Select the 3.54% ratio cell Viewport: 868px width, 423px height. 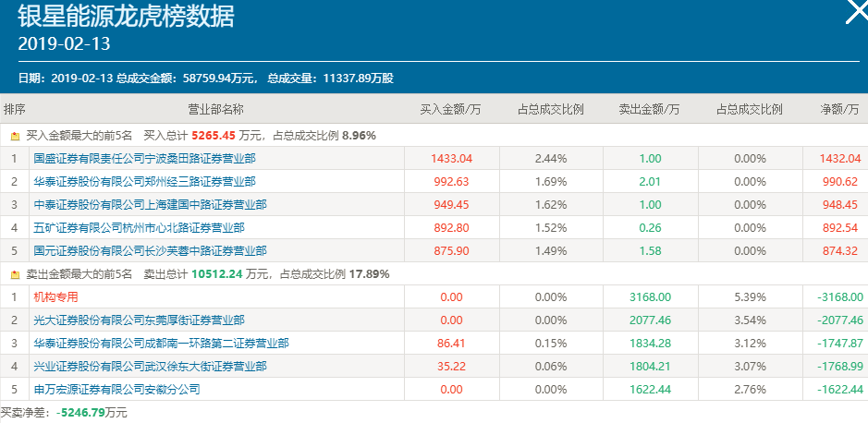pos(750,320)
